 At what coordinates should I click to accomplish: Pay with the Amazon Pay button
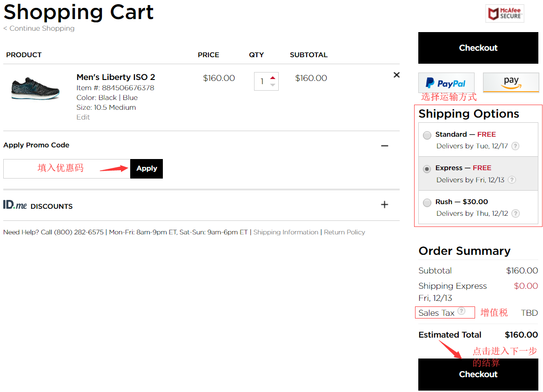[x=510, y=82]
